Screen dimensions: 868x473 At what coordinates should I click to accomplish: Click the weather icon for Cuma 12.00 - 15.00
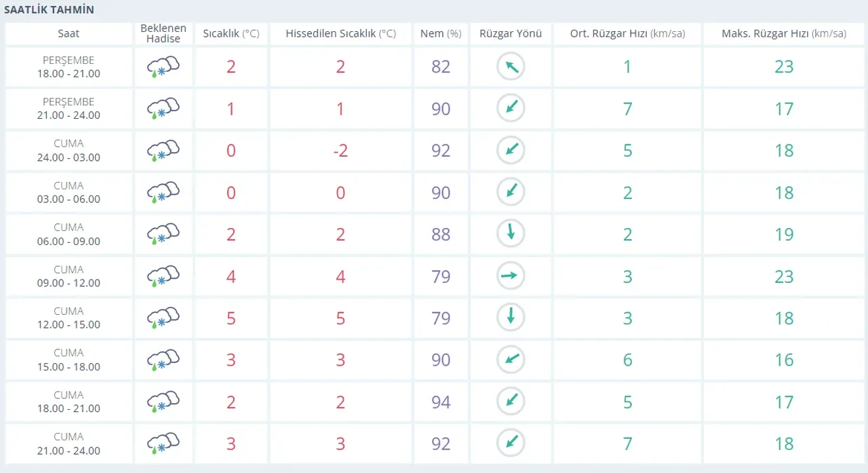click(x=163, y=318)
